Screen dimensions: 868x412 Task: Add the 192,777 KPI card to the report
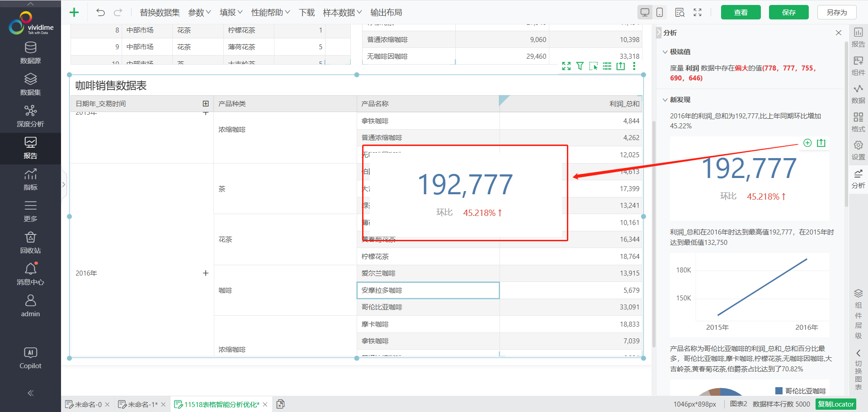807,143
